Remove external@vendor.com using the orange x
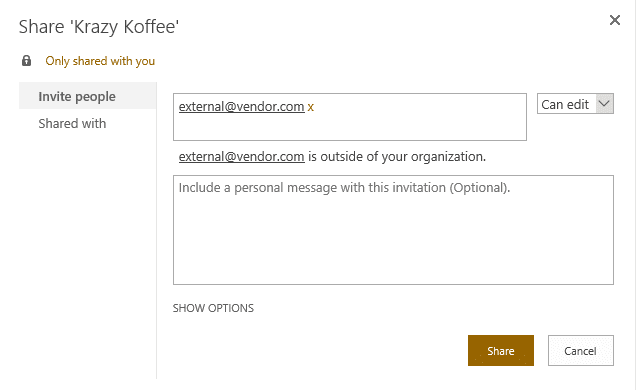Viewport: 636px width, 390px height. click(x=310, y=107)
